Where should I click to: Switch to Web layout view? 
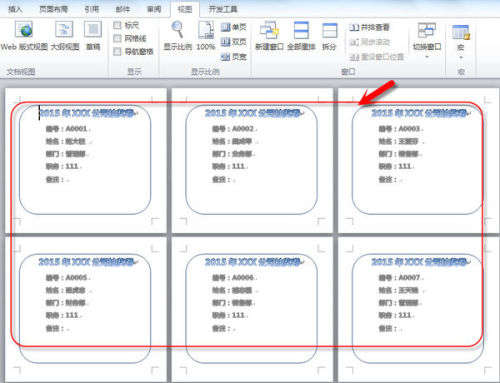[24, 36]
